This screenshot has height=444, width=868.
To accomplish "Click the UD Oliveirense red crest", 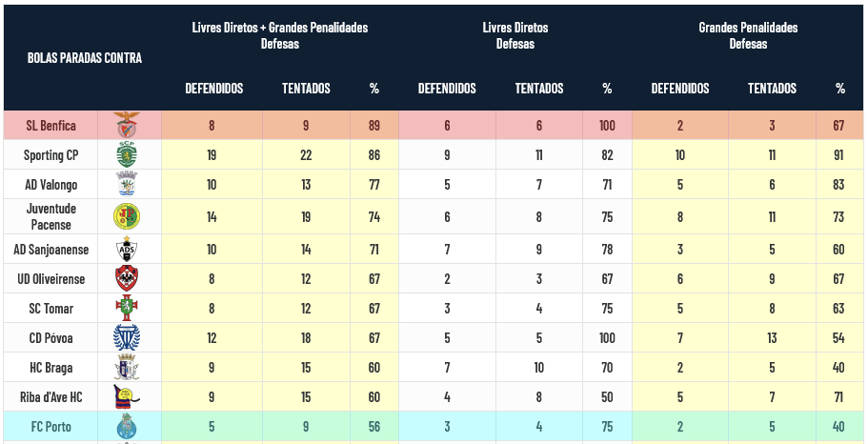I will pyautogui.click(x=127, y=279).
